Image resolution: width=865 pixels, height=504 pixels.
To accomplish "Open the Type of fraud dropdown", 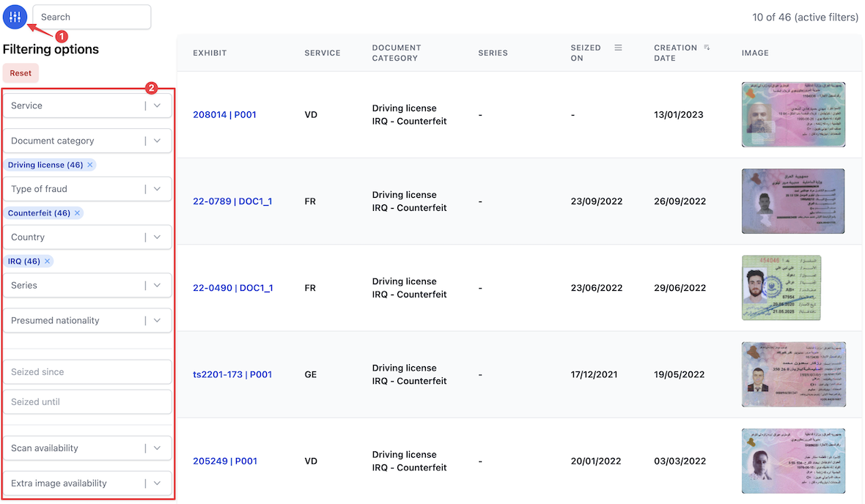I will pyautogui.click(x=157, y=189).
